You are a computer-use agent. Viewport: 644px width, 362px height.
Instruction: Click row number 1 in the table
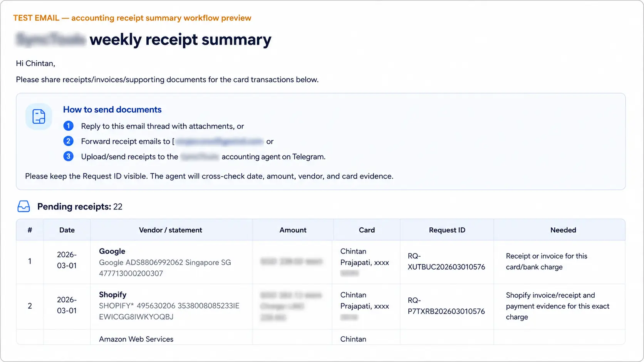coord(30,261)
